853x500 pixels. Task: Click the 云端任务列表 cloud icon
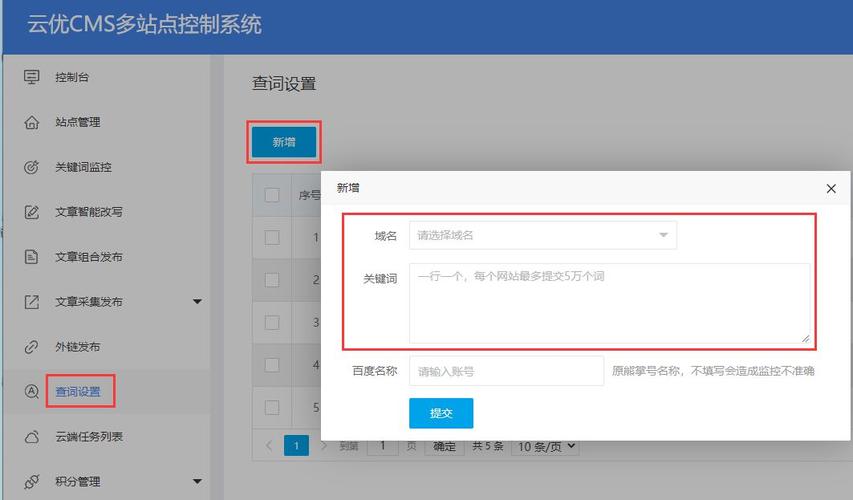(x=32, y=437)
